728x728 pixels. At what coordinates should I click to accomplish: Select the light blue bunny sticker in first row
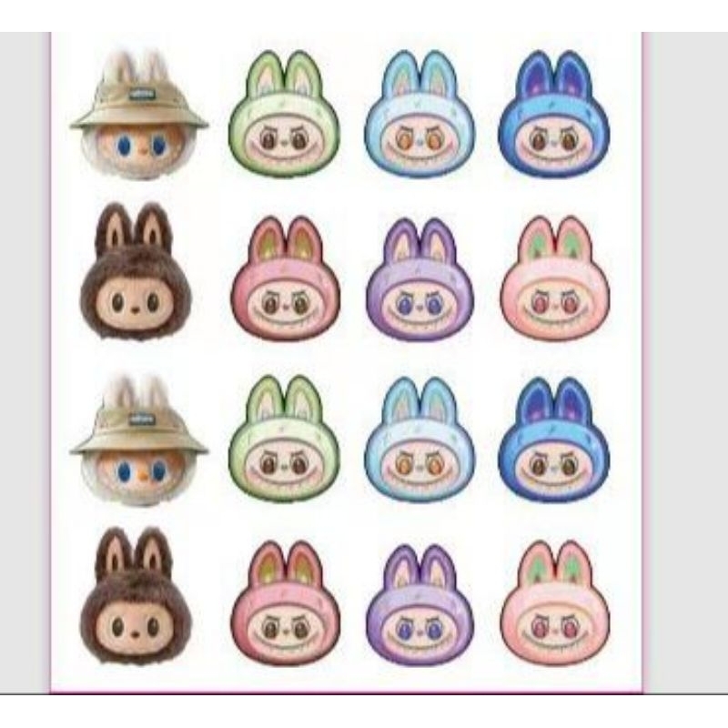click(x=420, y=114)
